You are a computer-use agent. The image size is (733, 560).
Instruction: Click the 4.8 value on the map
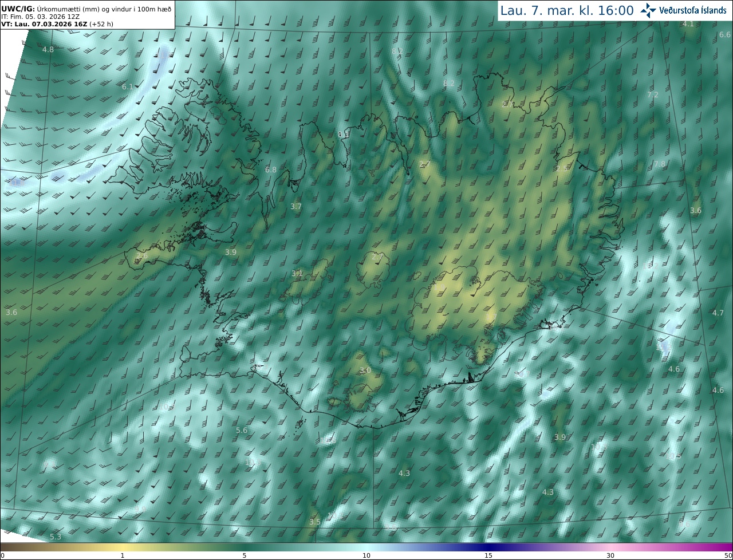coord(48,49)
